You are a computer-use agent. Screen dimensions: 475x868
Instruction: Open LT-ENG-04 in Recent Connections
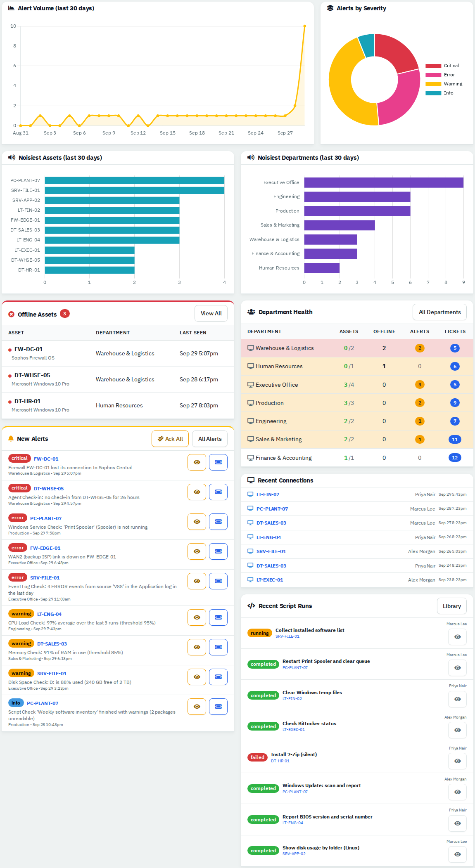268,537
